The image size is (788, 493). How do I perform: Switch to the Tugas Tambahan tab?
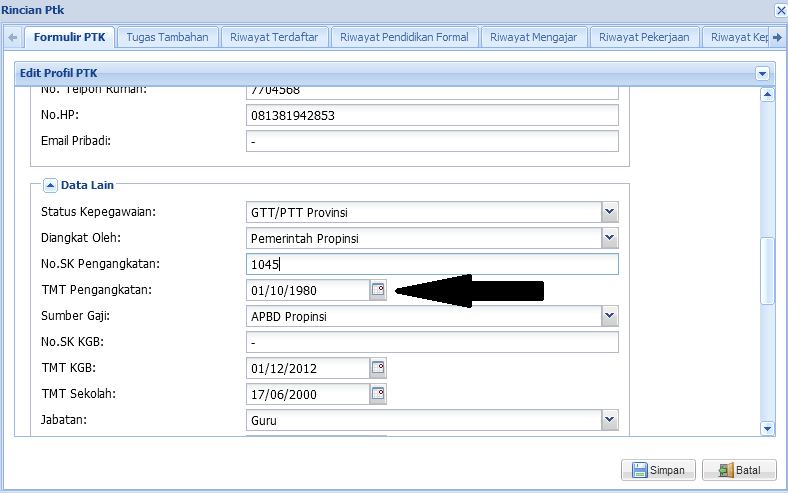point(167,37)
